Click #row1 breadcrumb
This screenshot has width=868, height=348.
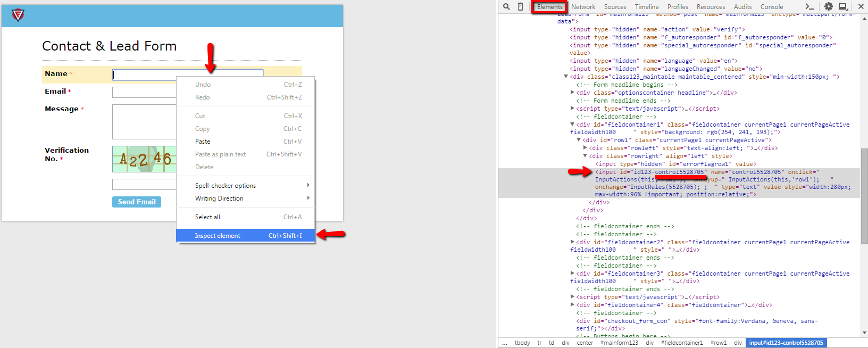pyautogui.click(x=719, y=343)
